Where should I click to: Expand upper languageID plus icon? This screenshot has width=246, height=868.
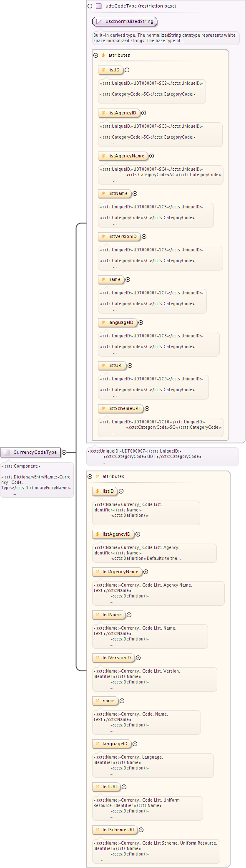(141, 323)
